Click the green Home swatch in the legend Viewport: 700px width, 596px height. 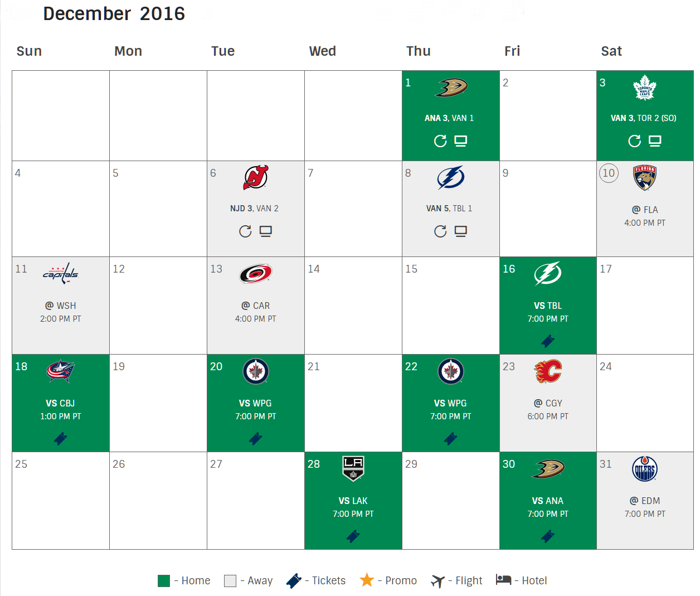coord(164,580)
